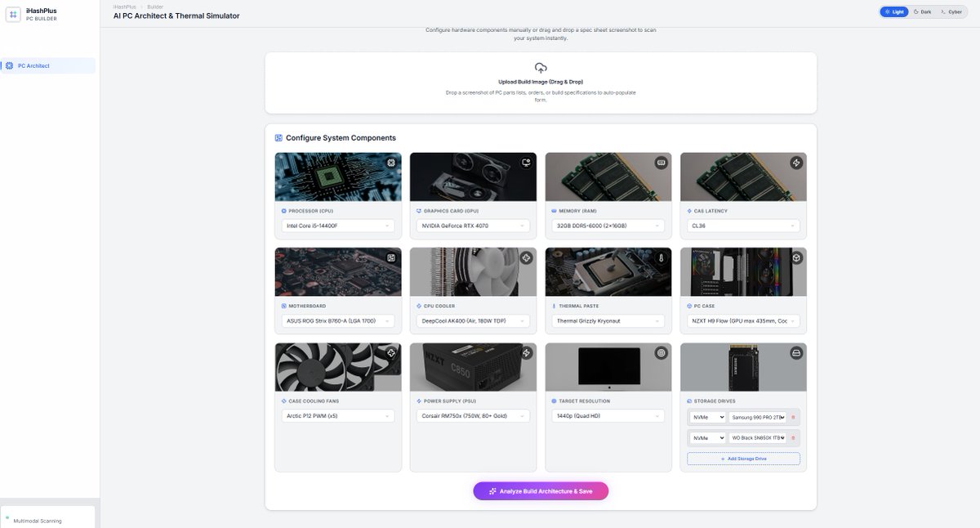Open the Power Supply Corsair RM750x dropdown

(473, 416)
